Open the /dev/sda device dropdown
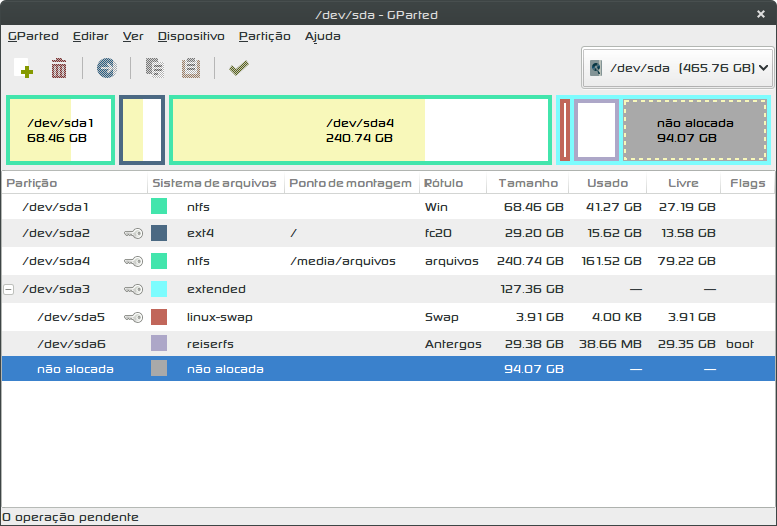 tap(677, 68)
